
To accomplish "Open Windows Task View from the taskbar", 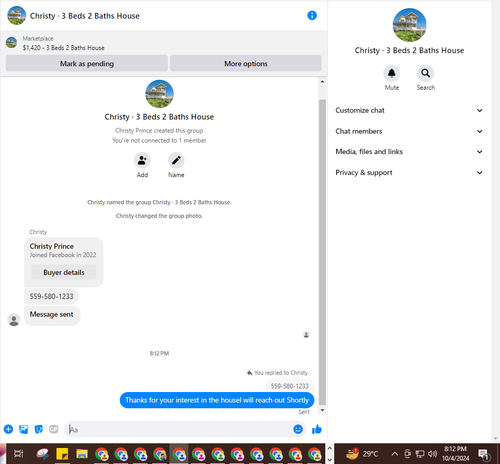I will 19,453.
